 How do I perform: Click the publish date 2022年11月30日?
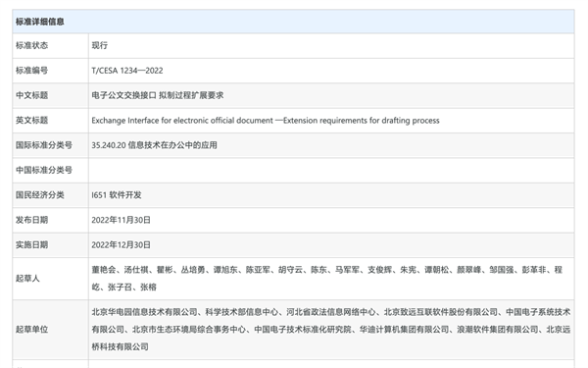pos(122,220)
